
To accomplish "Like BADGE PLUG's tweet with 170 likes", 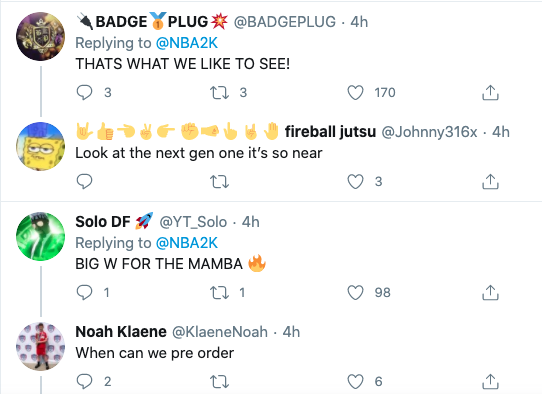I will (355, 93).
